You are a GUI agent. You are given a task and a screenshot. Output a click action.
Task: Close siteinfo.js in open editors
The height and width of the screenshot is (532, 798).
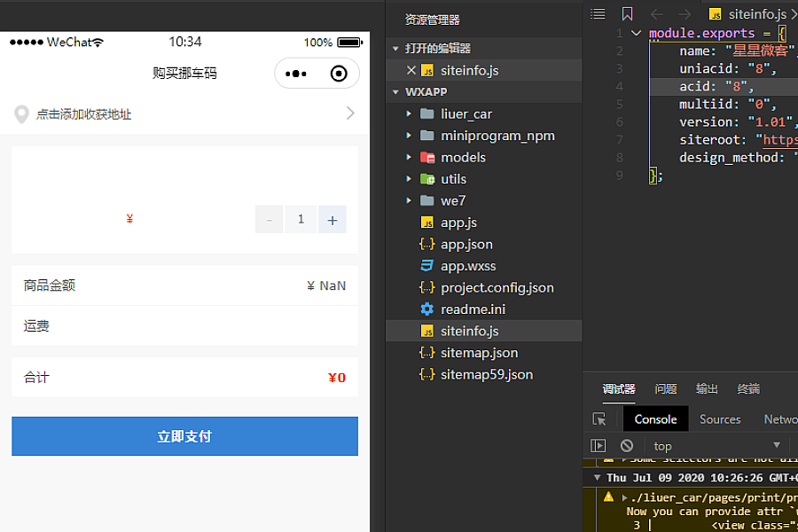(411, 70)
